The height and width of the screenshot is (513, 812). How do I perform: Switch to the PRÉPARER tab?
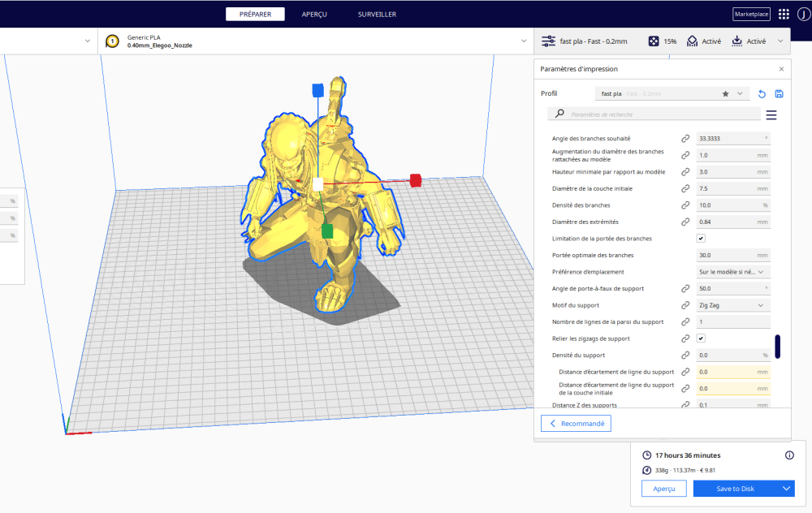[x=255, y=15]
